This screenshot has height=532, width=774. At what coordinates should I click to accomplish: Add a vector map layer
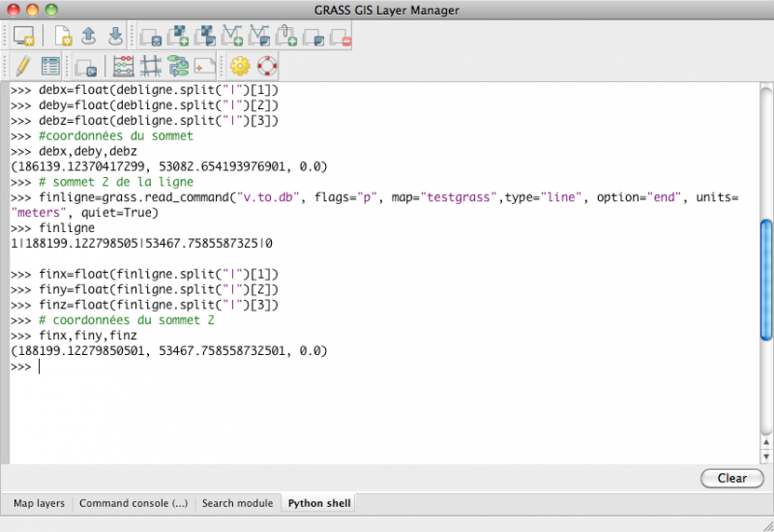click(232, 37)
